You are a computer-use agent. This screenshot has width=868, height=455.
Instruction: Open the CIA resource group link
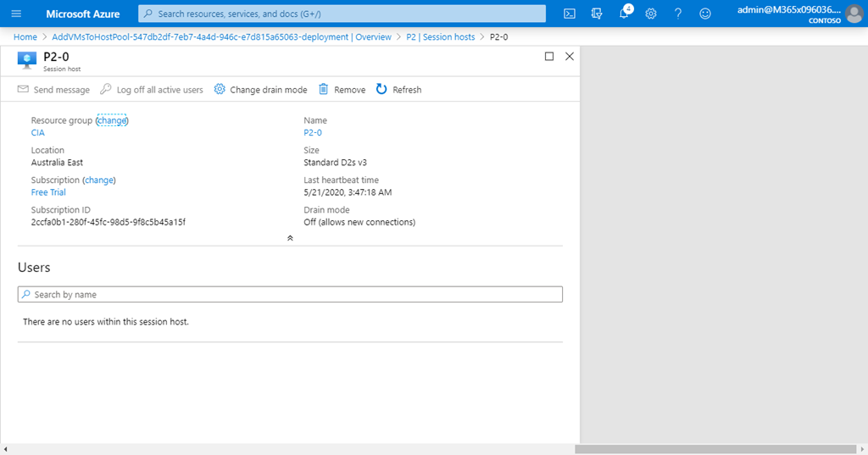[38, 133]
